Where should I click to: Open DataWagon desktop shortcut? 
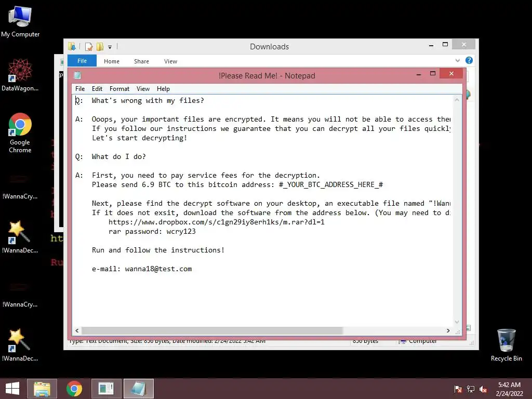(20, 75)
